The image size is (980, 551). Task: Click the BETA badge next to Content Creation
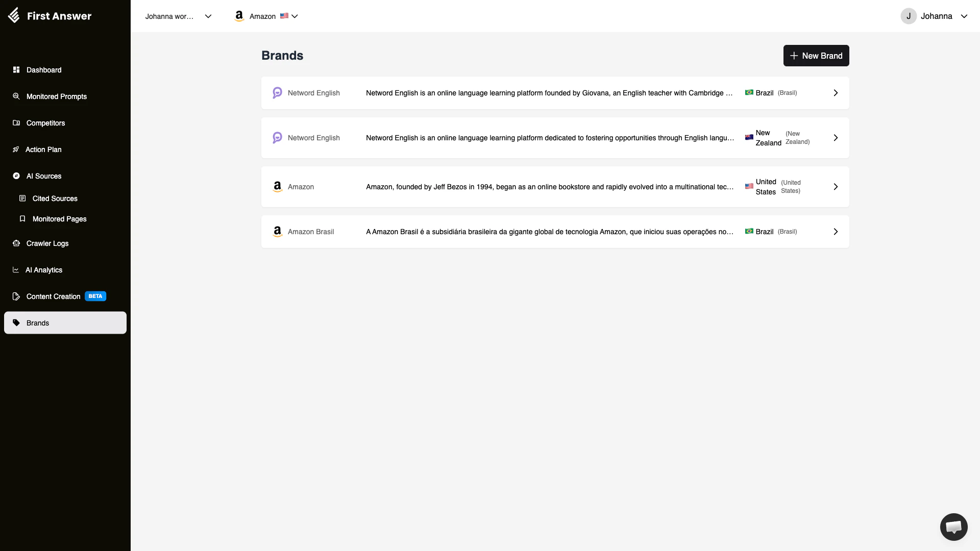tap(95, 296)
